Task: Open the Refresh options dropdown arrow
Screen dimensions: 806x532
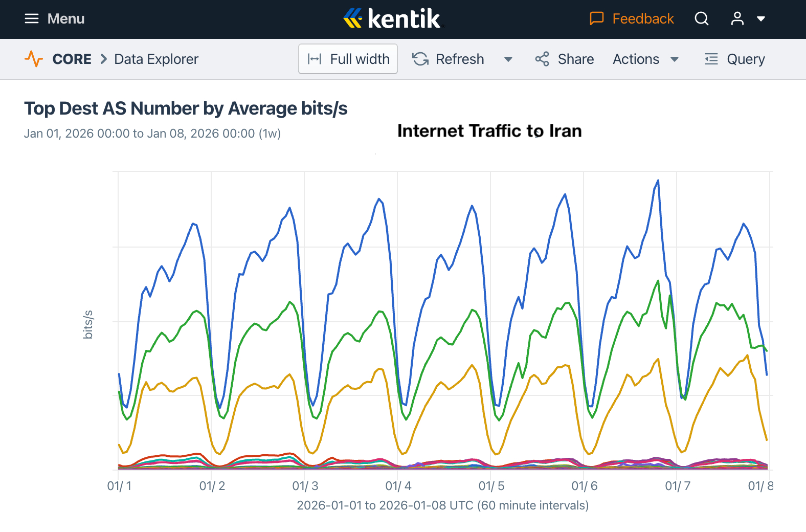Action: coord(508,59)
